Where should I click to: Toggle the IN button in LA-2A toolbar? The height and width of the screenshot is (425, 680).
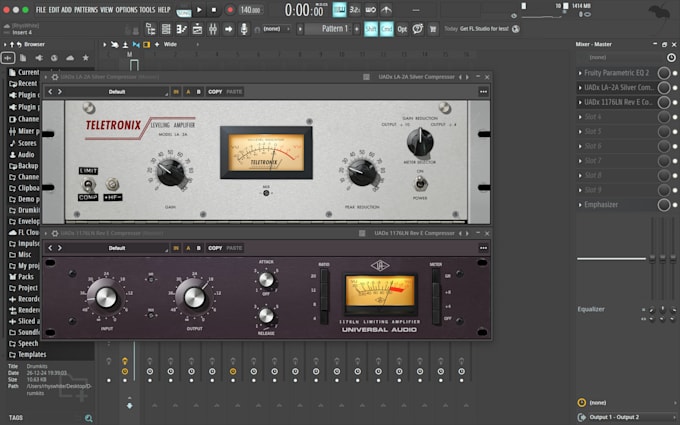pos(176,92)
